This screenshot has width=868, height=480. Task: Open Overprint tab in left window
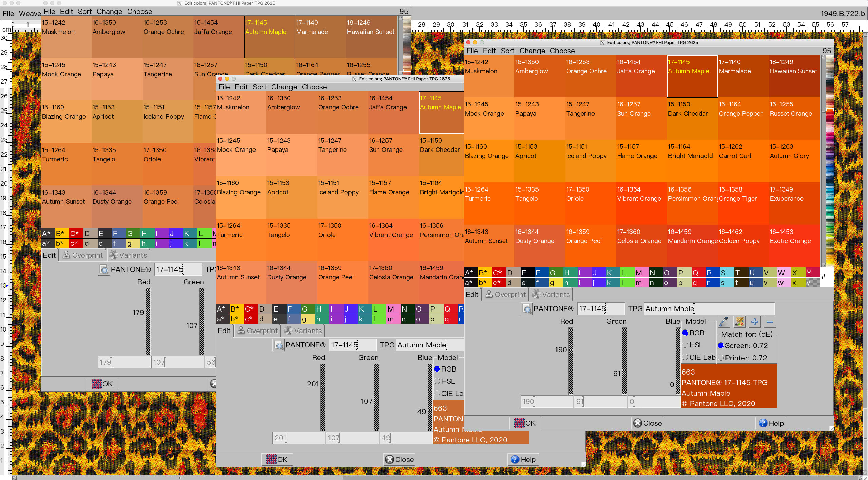coord(82,255)
